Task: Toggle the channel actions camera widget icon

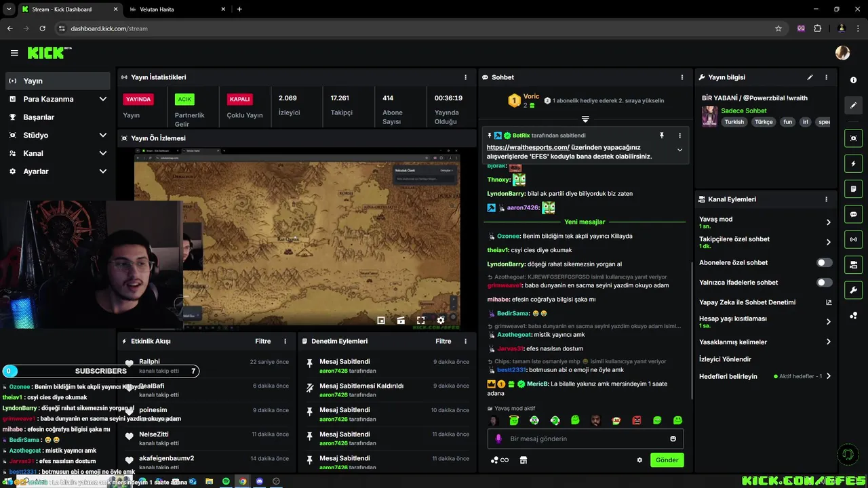Action: pyautogui.click(x=853, y=264)
